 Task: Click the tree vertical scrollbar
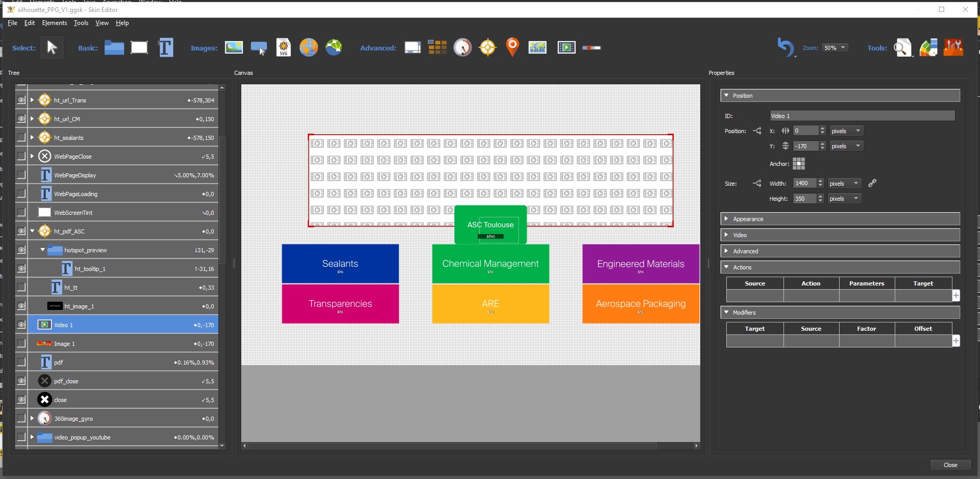[222, 200]
